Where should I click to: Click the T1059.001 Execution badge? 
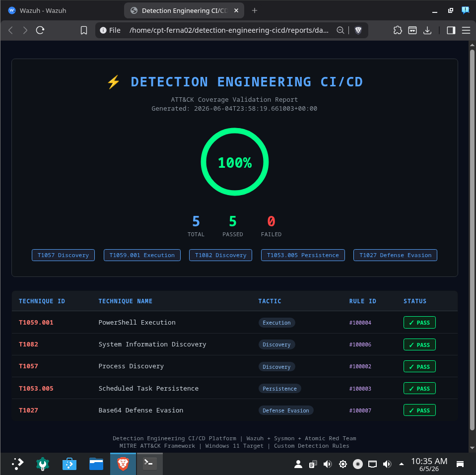142,255
